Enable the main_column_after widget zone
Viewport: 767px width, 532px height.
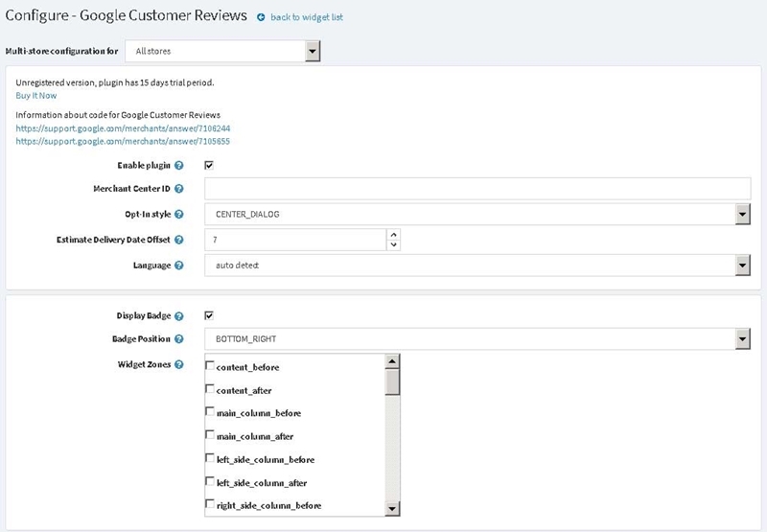tap(209, 434)
